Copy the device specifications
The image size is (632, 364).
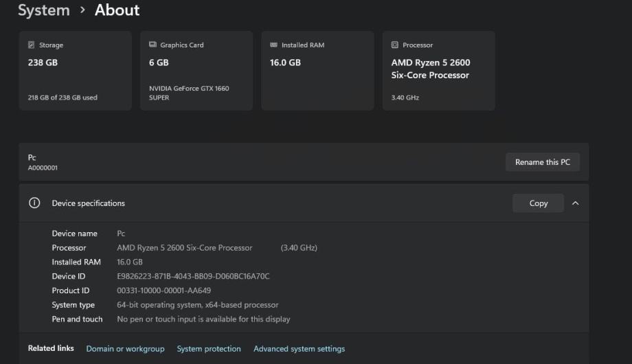click(x=538, y=203)
